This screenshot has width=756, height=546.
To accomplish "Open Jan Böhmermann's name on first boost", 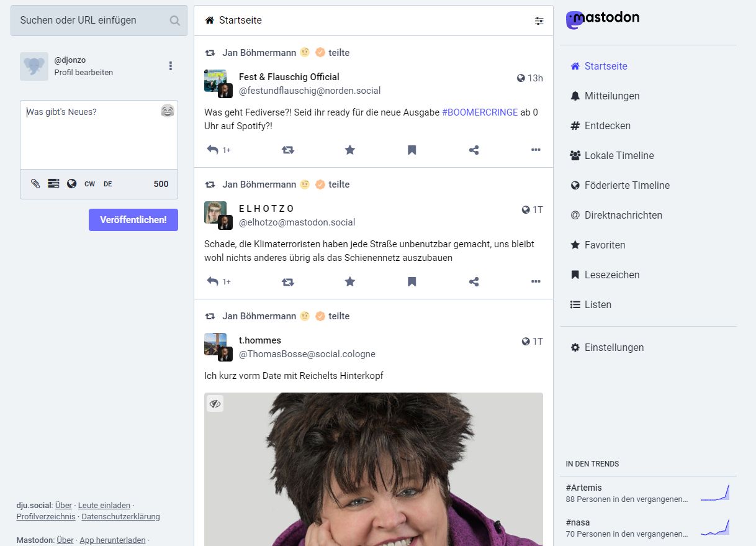I will coord(259,53).
